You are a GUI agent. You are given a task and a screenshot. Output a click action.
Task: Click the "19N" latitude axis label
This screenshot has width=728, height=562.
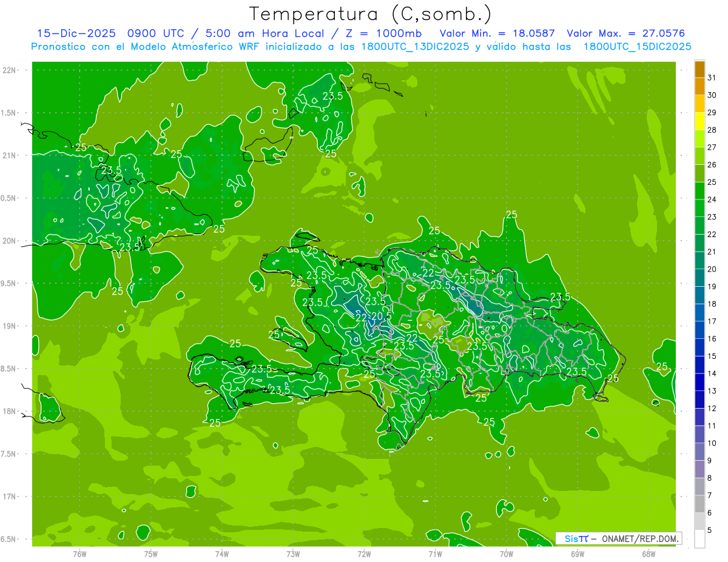[8, 326]
